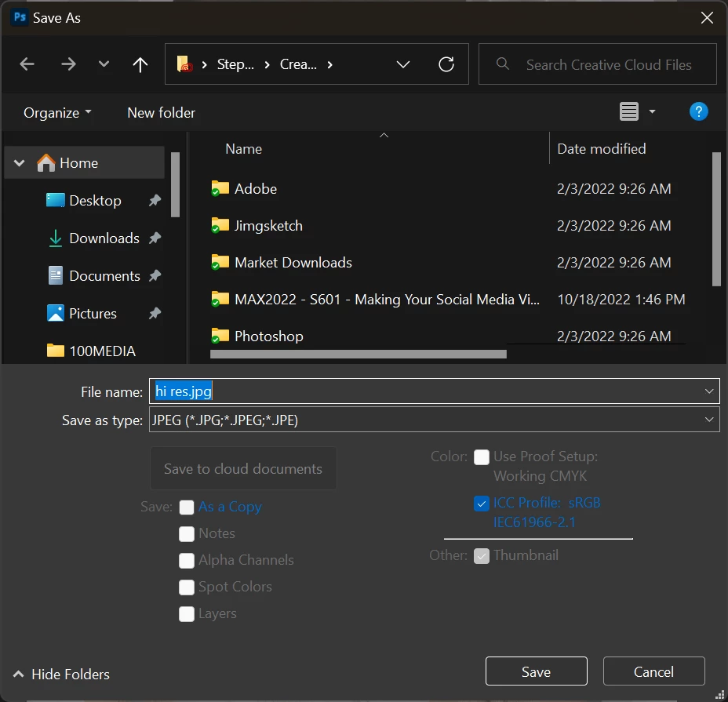Sort by the Name column header
The height and width of the screenshot is (702, 728).
(243, 149)
